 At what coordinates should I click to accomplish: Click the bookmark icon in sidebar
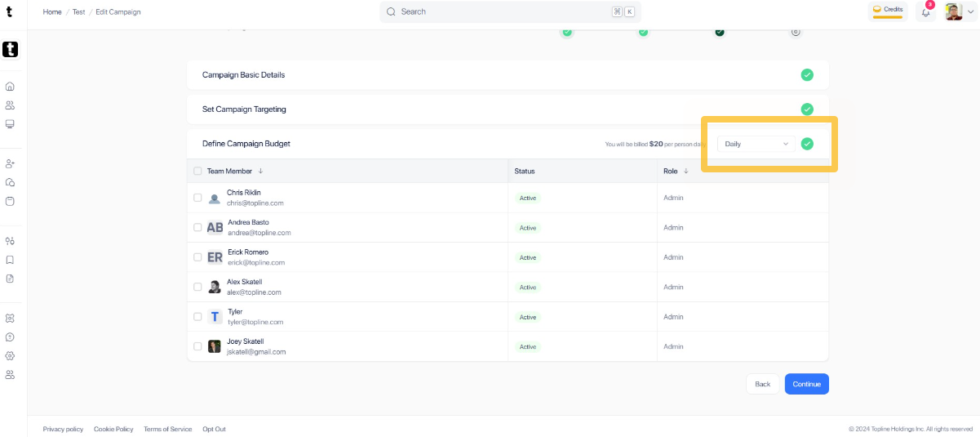(x=10, y=260)
